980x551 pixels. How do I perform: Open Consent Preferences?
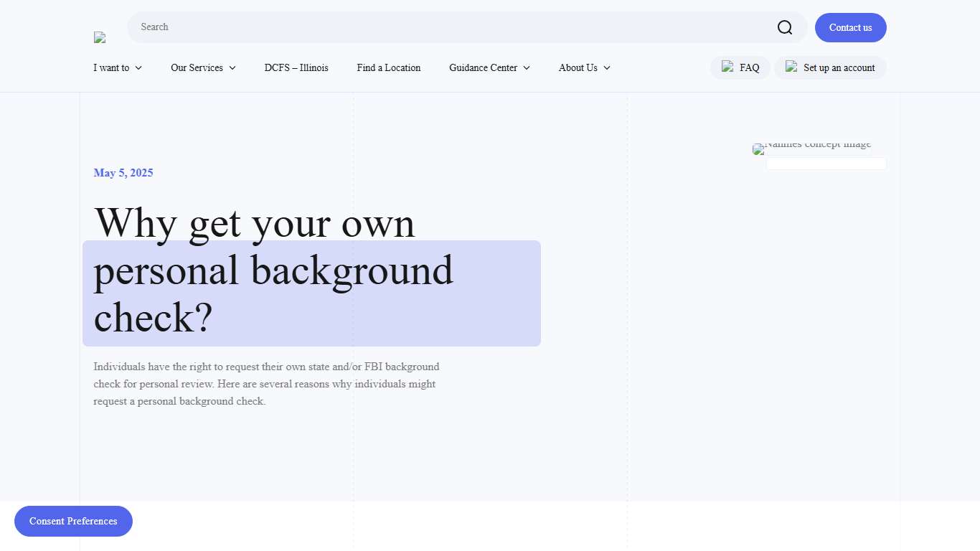(x=73, y=521)
